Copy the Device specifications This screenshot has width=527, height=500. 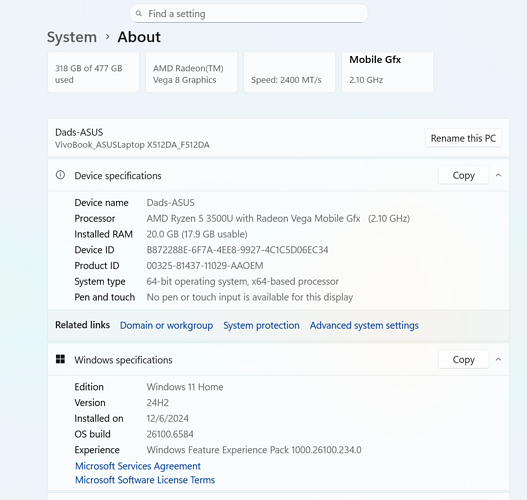[x=463, y=175]
